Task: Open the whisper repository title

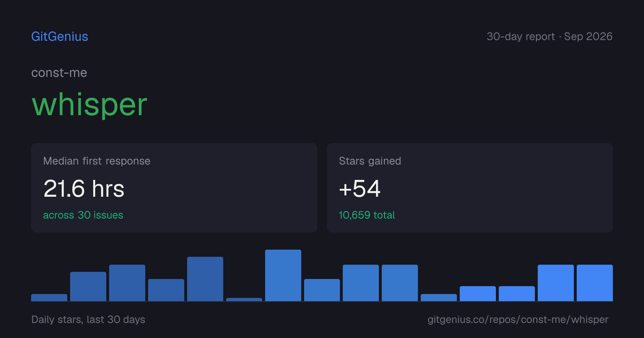Action: click(89, 104)
